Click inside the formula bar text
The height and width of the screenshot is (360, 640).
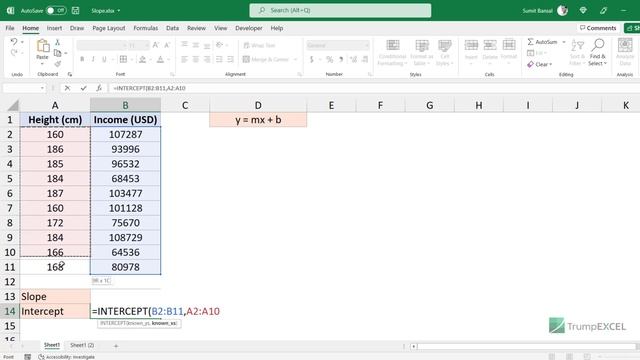coord(150,88)
